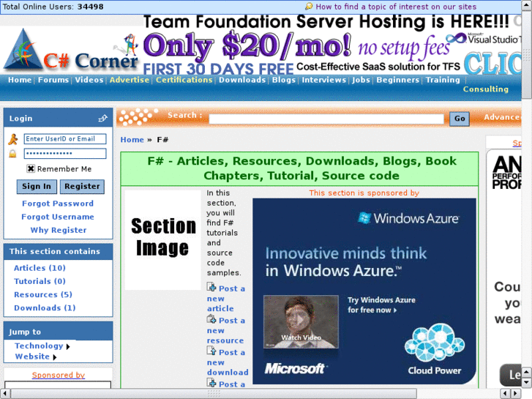Image resolution: width=532 pixels, height=399 pixels.
Task: Click the pin icon in Login header
Action: point(102,118)
